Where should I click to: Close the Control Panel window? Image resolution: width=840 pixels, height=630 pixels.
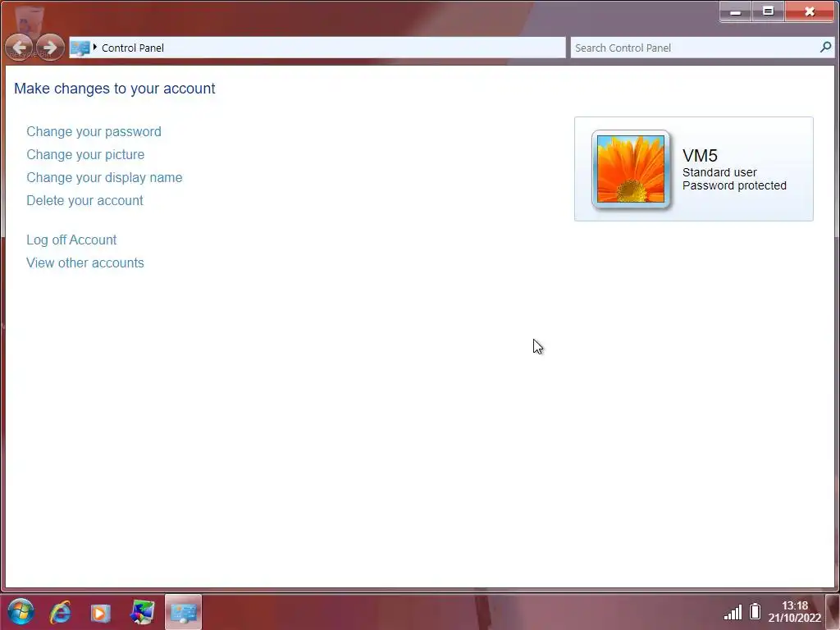click(x=810, y=11)
